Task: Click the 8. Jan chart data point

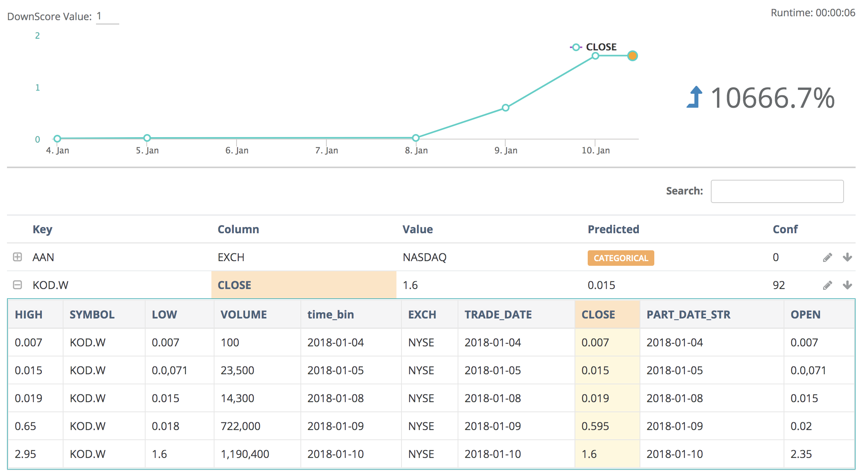Action: 416,138
